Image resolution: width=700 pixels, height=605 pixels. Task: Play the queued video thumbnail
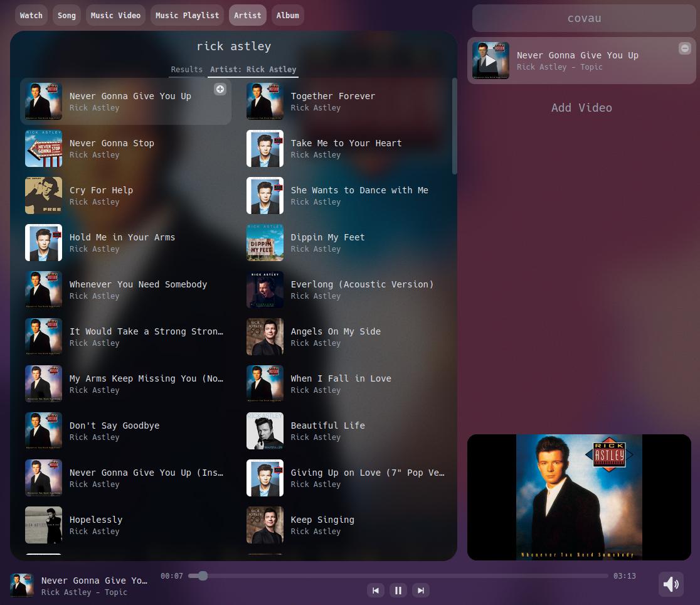491,60
